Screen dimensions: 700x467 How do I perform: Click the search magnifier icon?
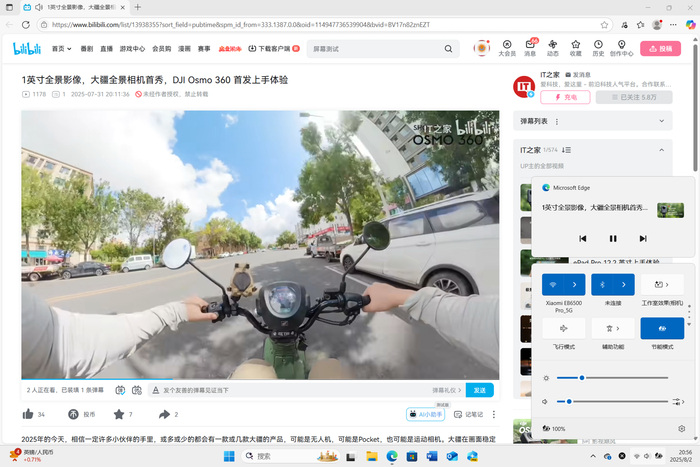448,49
